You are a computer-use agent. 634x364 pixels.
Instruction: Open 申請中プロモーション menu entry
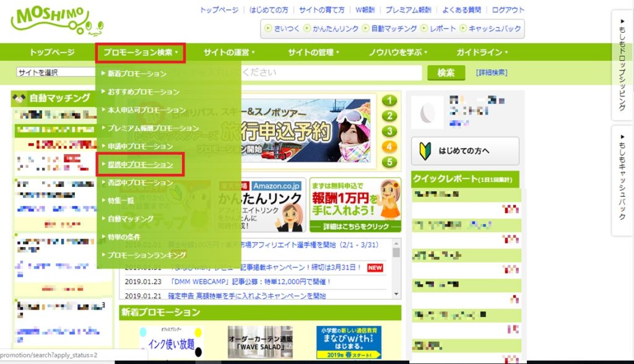tap(140, 147)
